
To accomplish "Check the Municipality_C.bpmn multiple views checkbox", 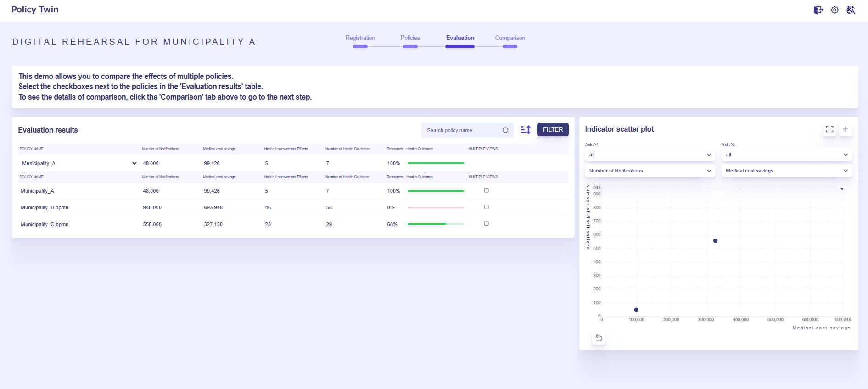I will (487, 224).
